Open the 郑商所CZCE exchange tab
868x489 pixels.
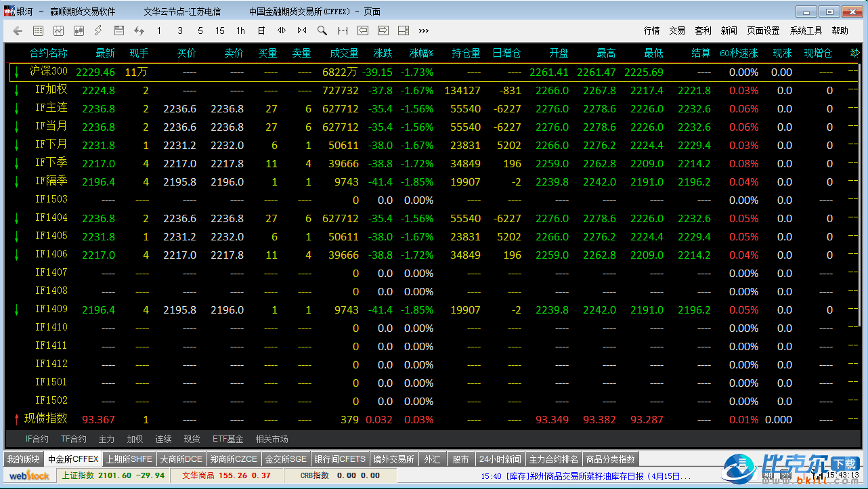point(234,459)
